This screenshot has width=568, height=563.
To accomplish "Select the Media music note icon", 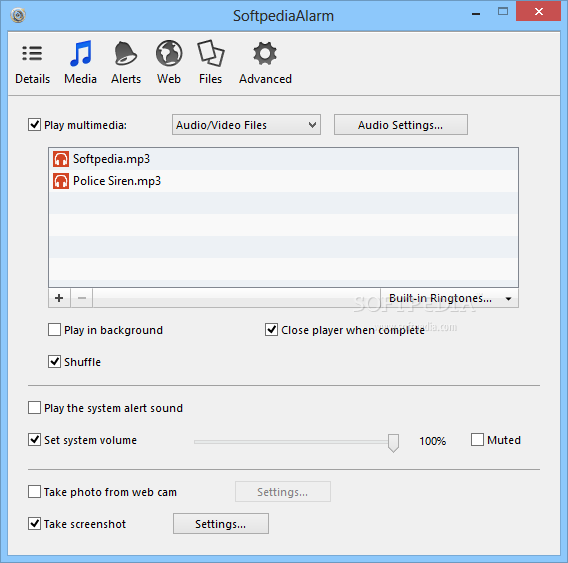I will tap(80, 53).
